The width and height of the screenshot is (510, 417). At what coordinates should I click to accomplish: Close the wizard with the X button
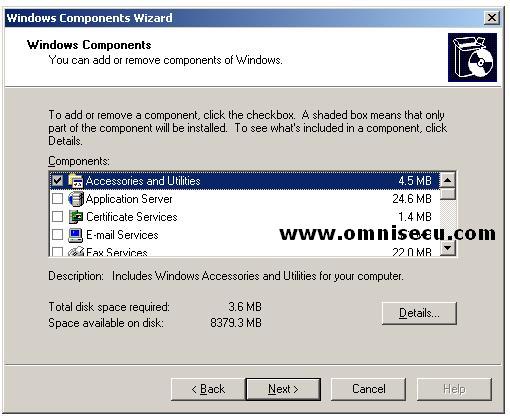click(x=492, y=18)
